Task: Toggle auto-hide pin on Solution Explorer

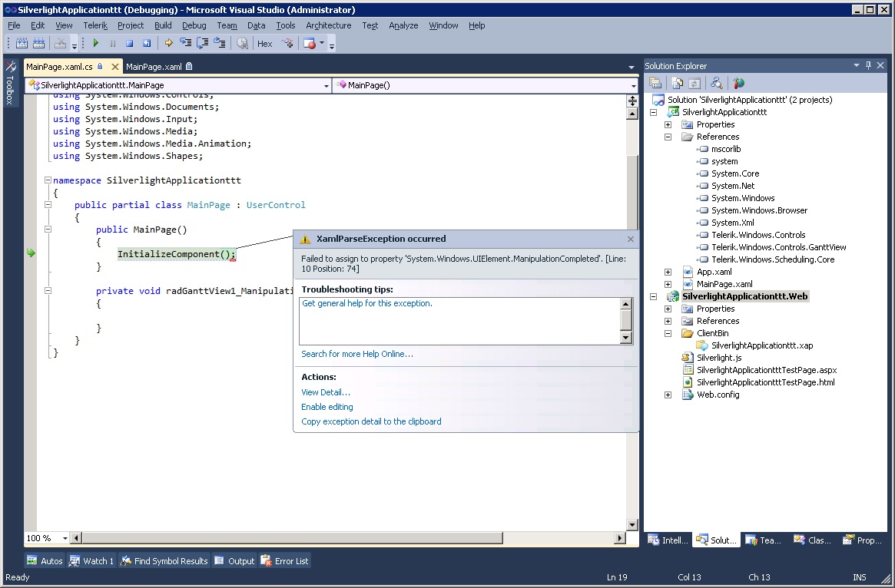Action: tap(868, 66)
